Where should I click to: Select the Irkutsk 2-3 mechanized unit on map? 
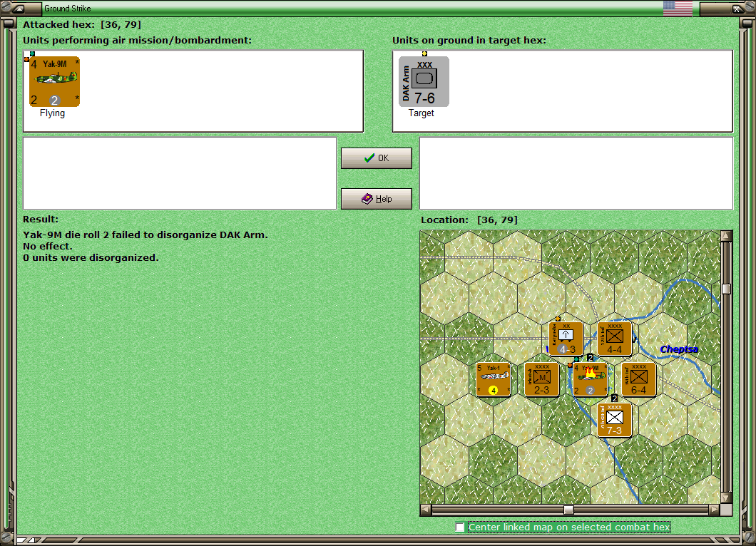click(x=541, y=380)
